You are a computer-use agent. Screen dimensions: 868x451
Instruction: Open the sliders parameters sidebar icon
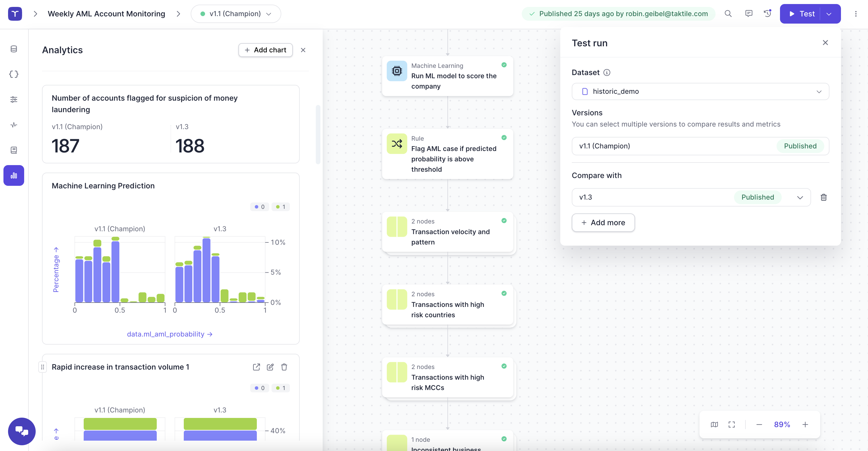click(x=14, y=100)
